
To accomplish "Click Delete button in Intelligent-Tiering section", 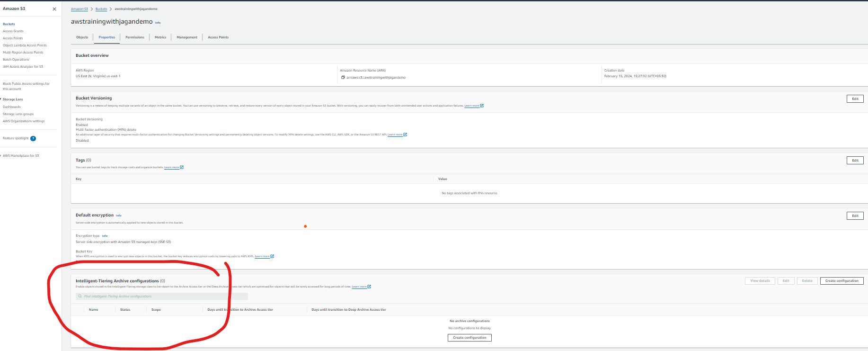I will pos(807,281).
